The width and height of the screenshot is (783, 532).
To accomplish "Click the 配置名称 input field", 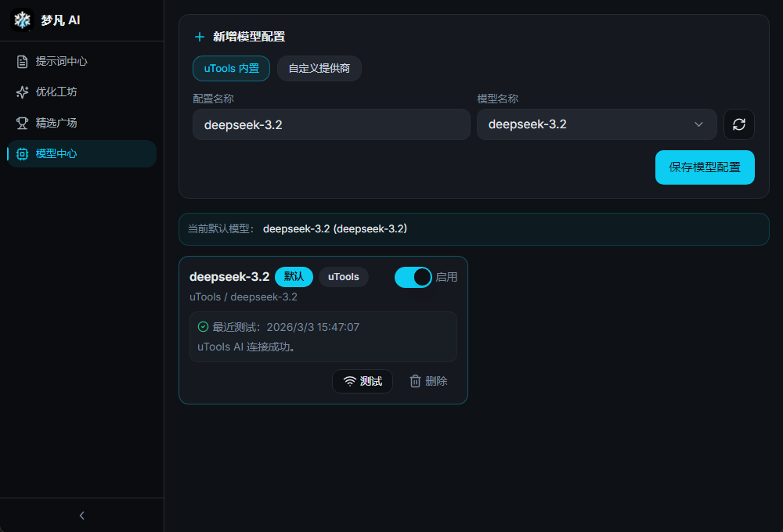I will [x=331, y=124].
